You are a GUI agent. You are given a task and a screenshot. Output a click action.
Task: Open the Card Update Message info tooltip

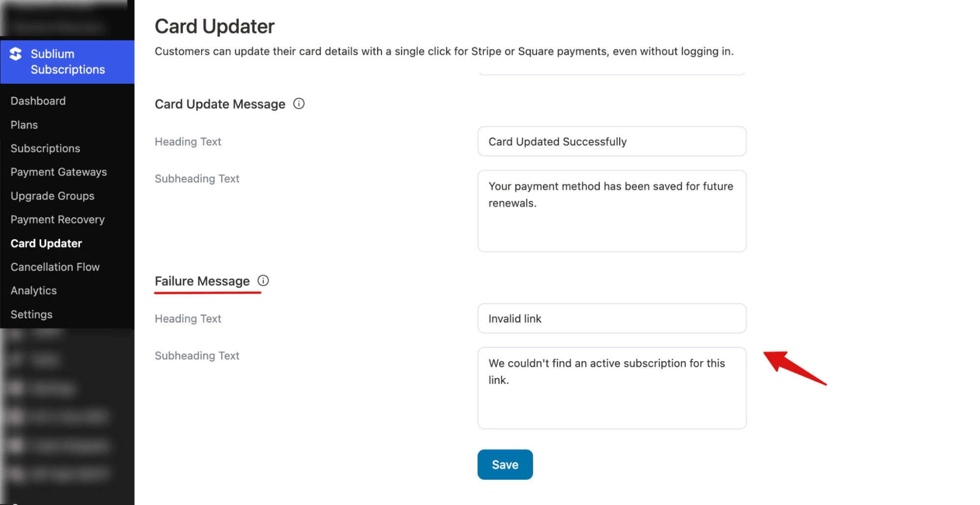pyautogui.click(x=299, y=103)
